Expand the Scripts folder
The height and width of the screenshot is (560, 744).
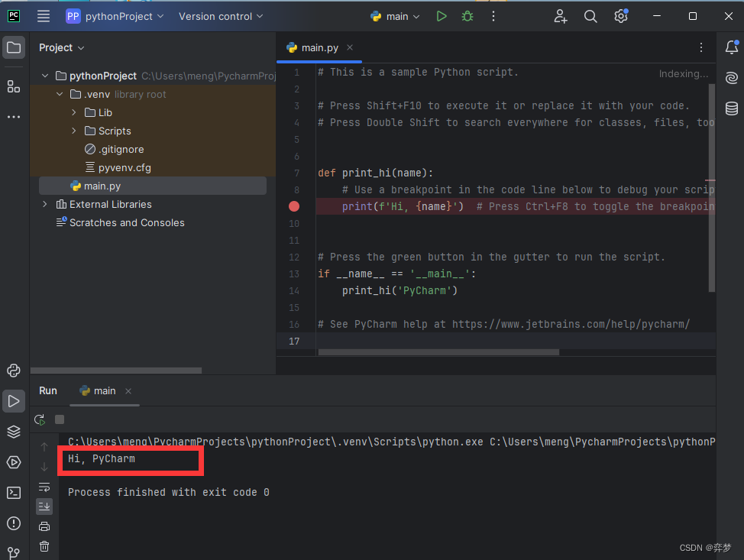pos(73,131)
